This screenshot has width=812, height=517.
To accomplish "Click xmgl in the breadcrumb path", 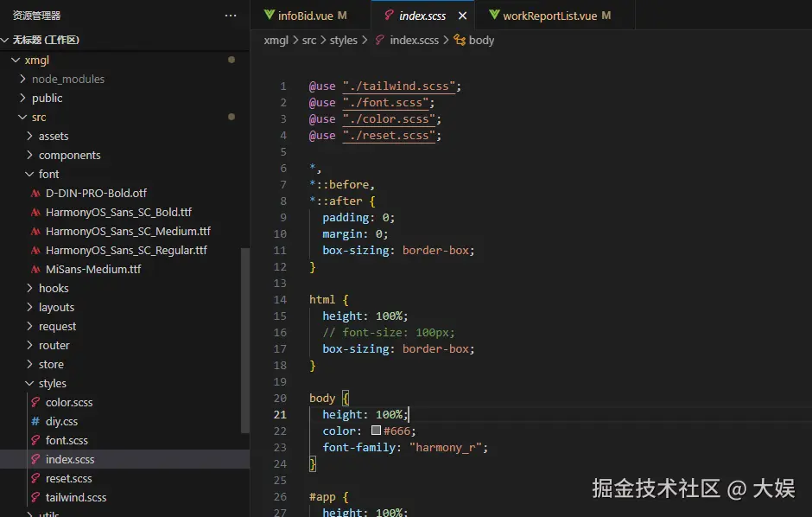I will (276, 41).
